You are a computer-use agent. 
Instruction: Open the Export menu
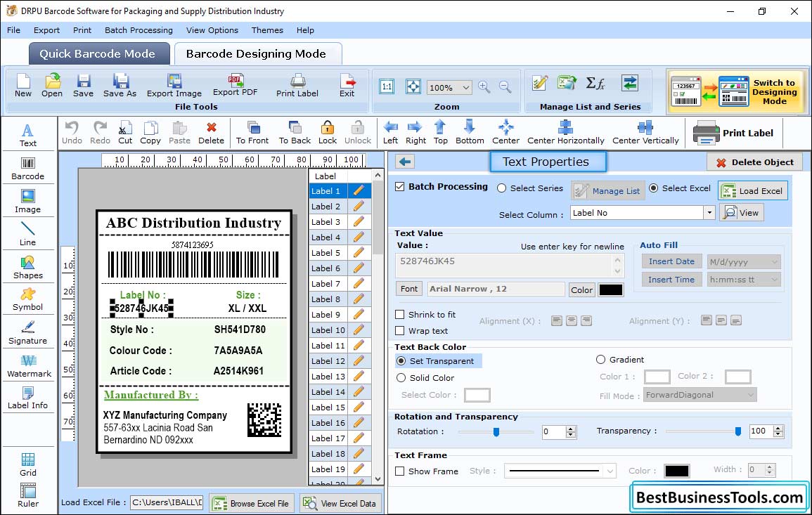(x=46, y=30)
